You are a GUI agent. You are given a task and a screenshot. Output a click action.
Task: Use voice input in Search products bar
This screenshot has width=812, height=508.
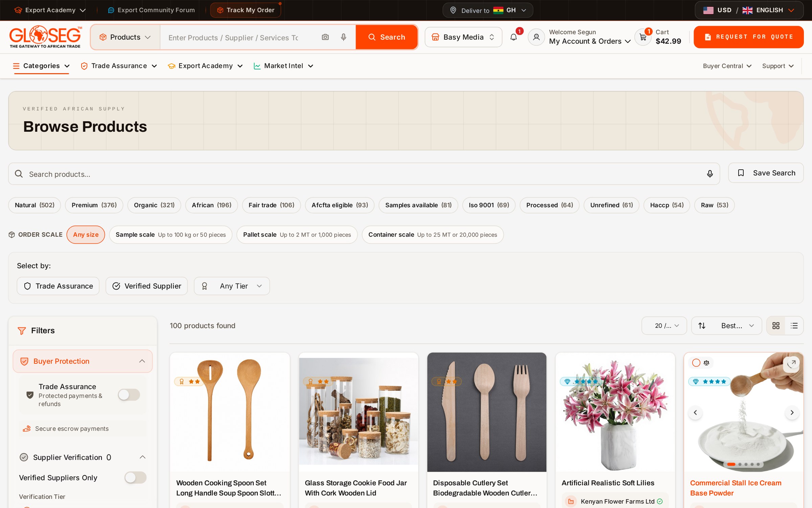710,174
